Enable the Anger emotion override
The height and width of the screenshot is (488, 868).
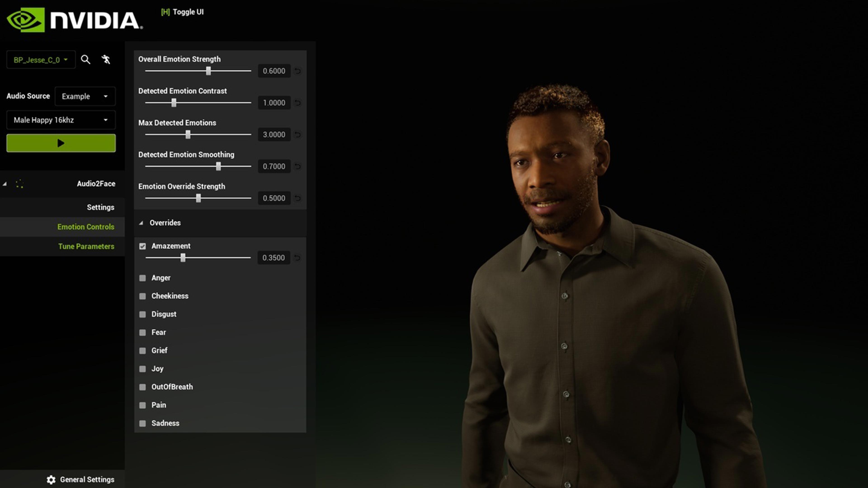143,278
